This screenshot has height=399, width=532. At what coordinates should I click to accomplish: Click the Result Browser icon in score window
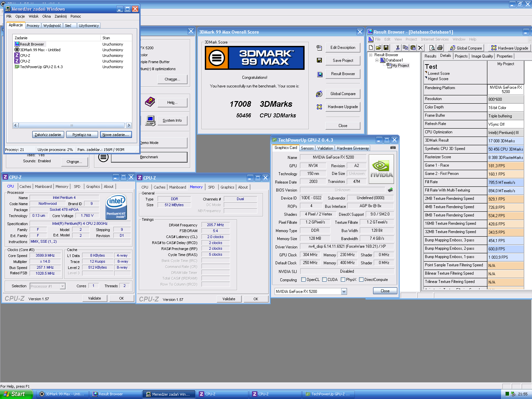coord(320,74)
